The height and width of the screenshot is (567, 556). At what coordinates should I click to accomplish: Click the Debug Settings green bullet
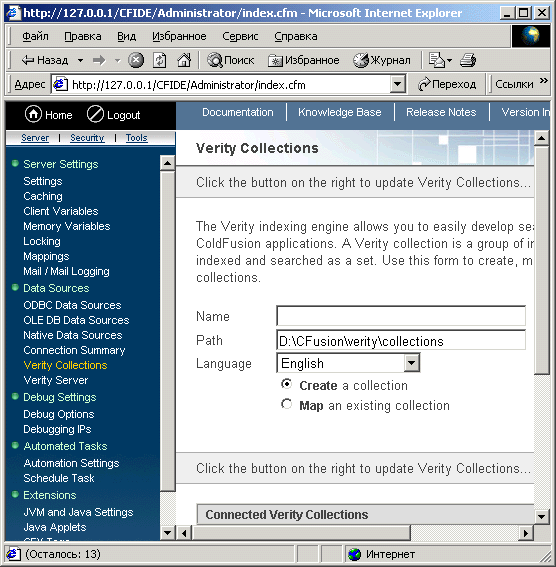point(15,396)
